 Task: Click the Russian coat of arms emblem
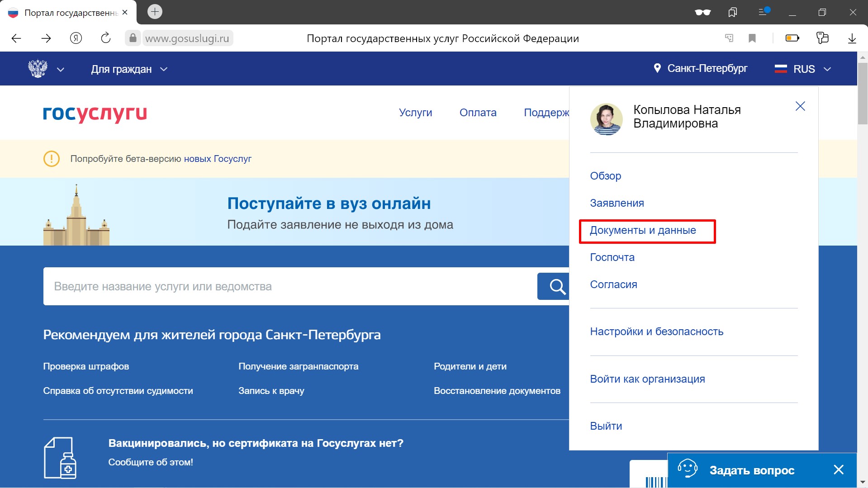[38, 69]
